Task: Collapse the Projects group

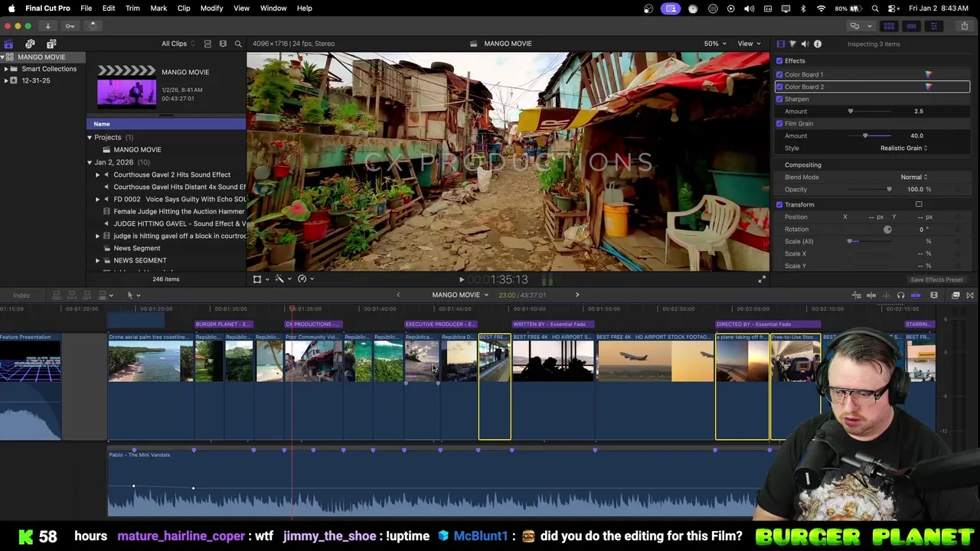Action: point(90,138)
